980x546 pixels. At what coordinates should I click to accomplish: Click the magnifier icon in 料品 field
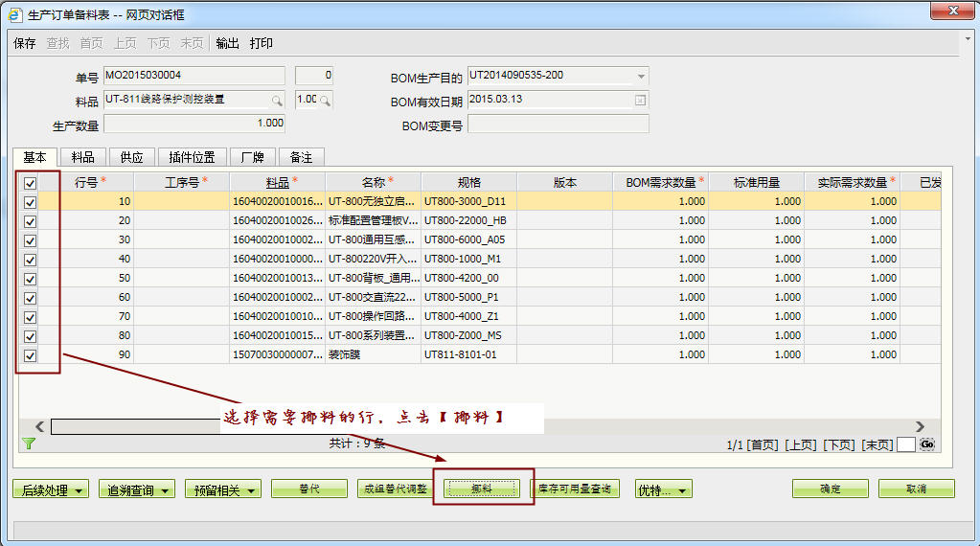[277, 101]
